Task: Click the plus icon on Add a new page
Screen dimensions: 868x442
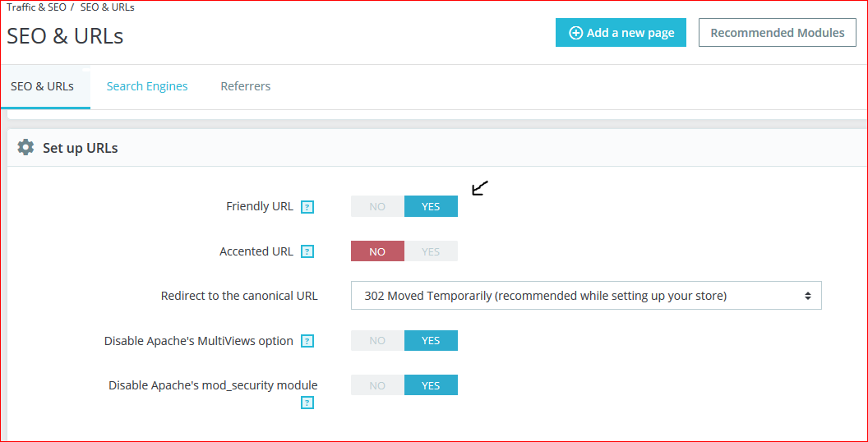Action: [576, 33]
